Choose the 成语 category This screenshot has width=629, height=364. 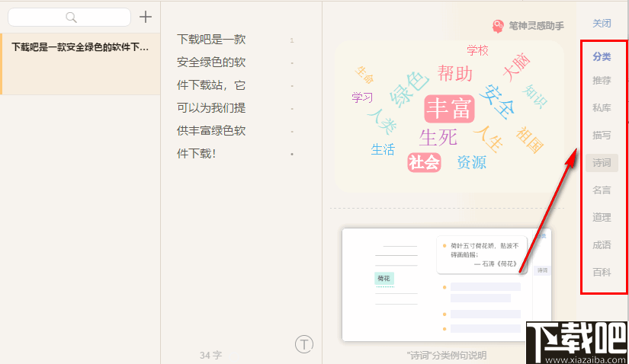click(x=602, y=244)
